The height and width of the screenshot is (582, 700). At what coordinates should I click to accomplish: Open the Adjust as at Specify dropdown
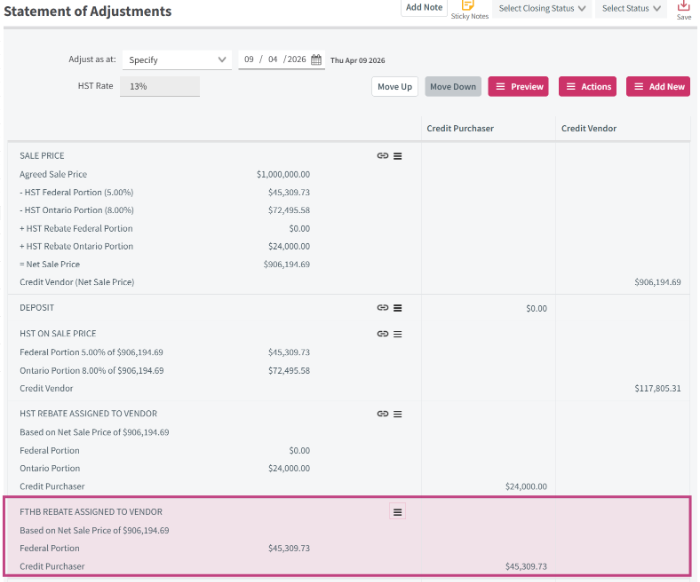coord(177,60)
